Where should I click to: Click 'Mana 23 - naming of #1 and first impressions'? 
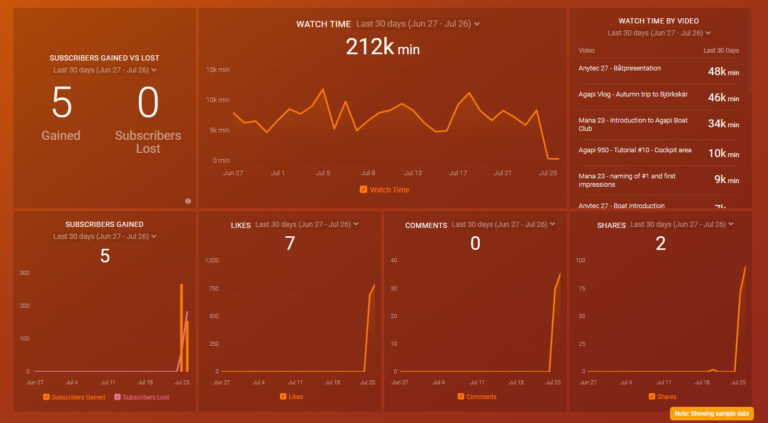pos(659,180)
